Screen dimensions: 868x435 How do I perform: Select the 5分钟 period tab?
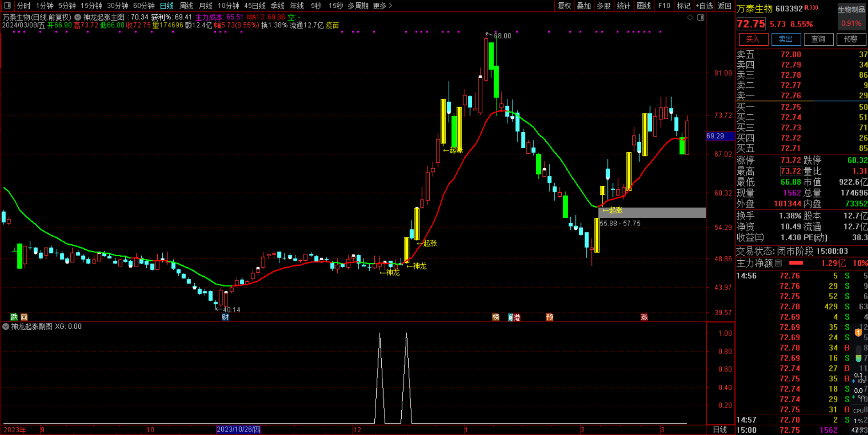(67, 5)
